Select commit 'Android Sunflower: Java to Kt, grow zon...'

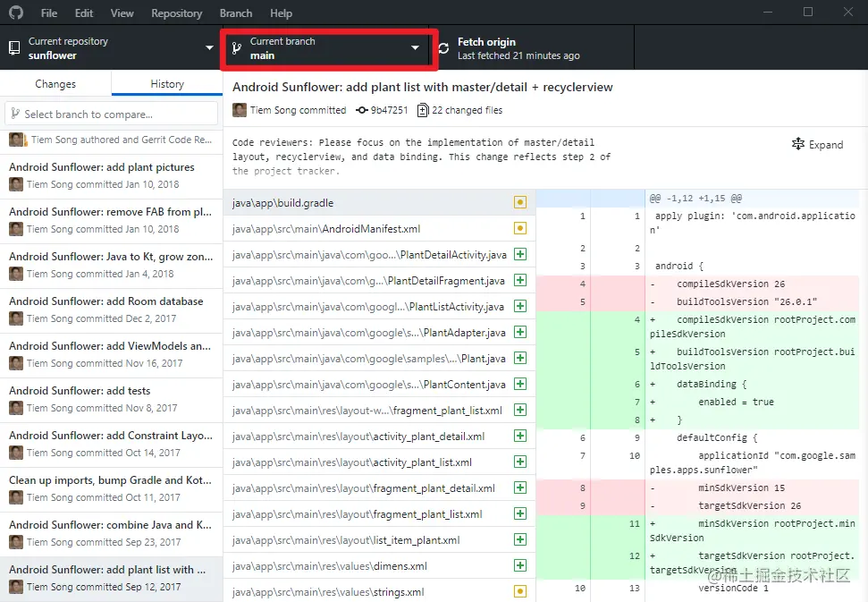click(x=111, y=266)
